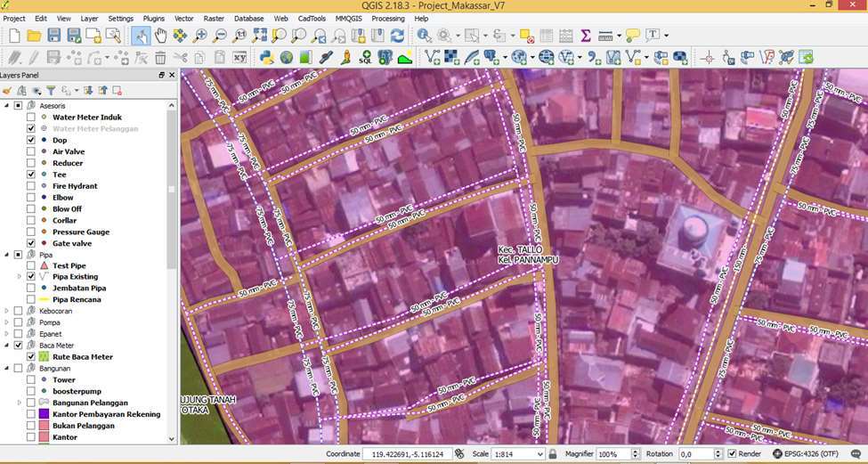Open the Scale dropdown in status bar

[540, 454]
